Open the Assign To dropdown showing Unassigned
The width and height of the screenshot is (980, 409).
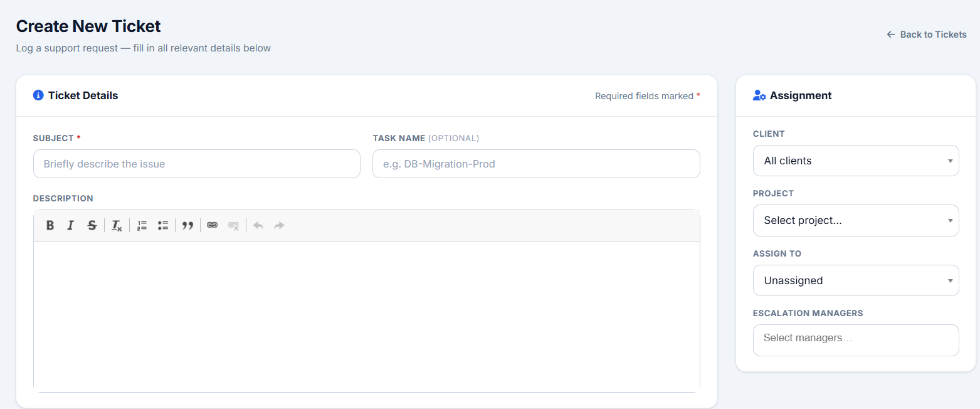(856, 280)
